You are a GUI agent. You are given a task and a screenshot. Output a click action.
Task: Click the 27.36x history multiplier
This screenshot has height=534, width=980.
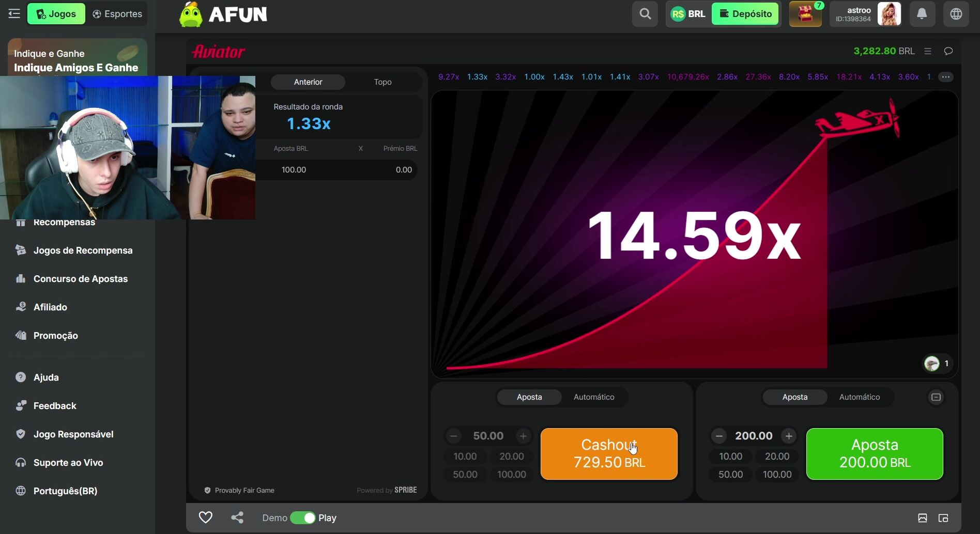[758, 77]
